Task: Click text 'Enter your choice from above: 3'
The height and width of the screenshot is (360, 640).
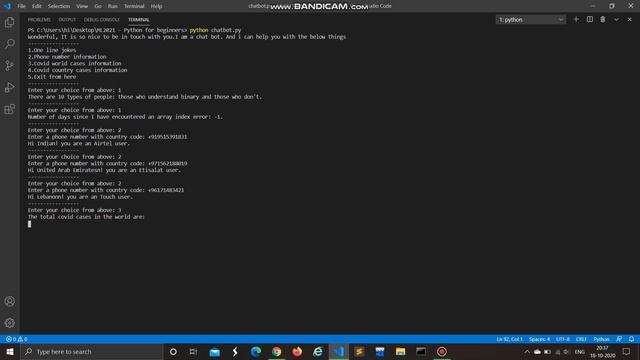Action: tap(74, 210)
